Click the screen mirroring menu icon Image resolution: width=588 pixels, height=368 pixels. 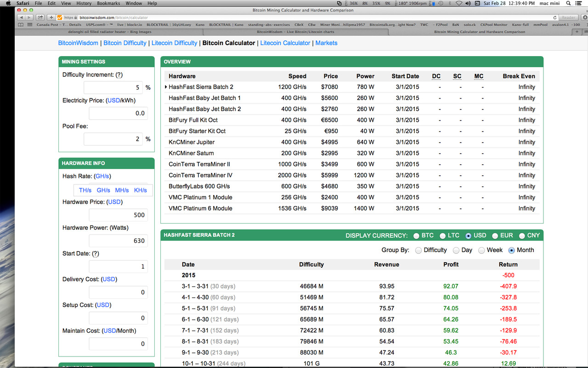pyautogui.click(x=339, y=3)
